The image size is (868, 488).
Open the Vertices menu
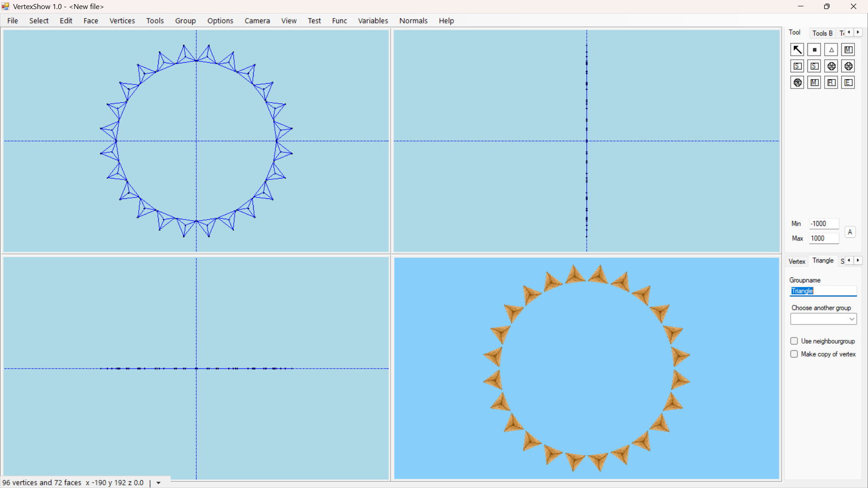122,21
